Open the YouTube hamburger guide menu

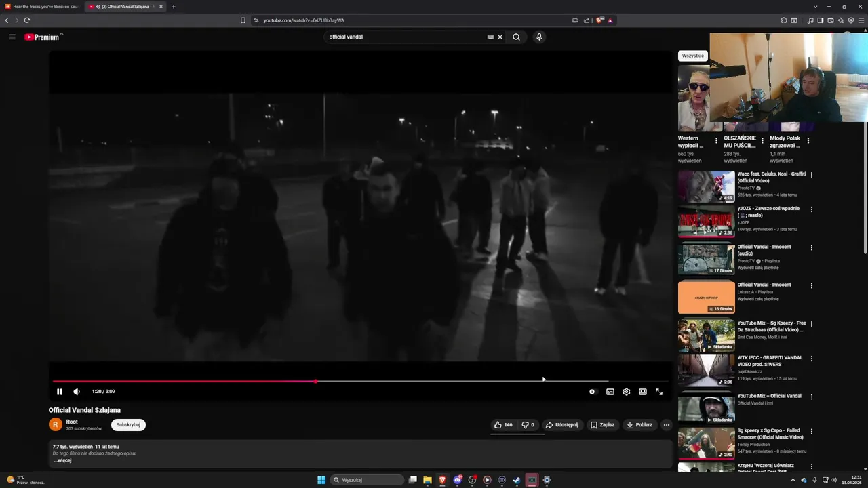pos(12,37)
